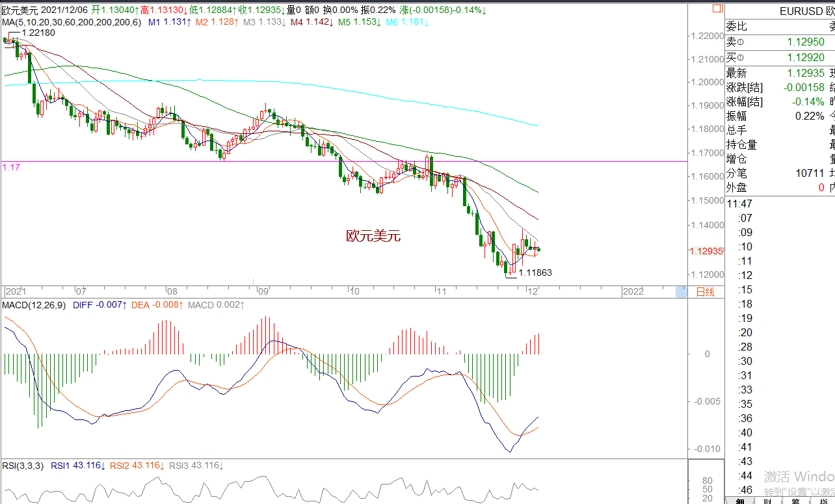Click the 11 month marker on the time axis

[441, 291]
